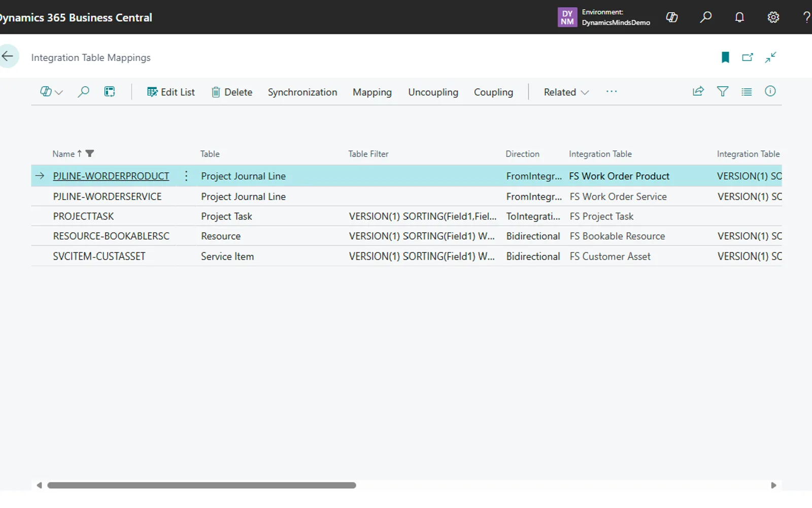Open the FactBox information icon
Screen dimensions: 812x508
coord(770,91)
